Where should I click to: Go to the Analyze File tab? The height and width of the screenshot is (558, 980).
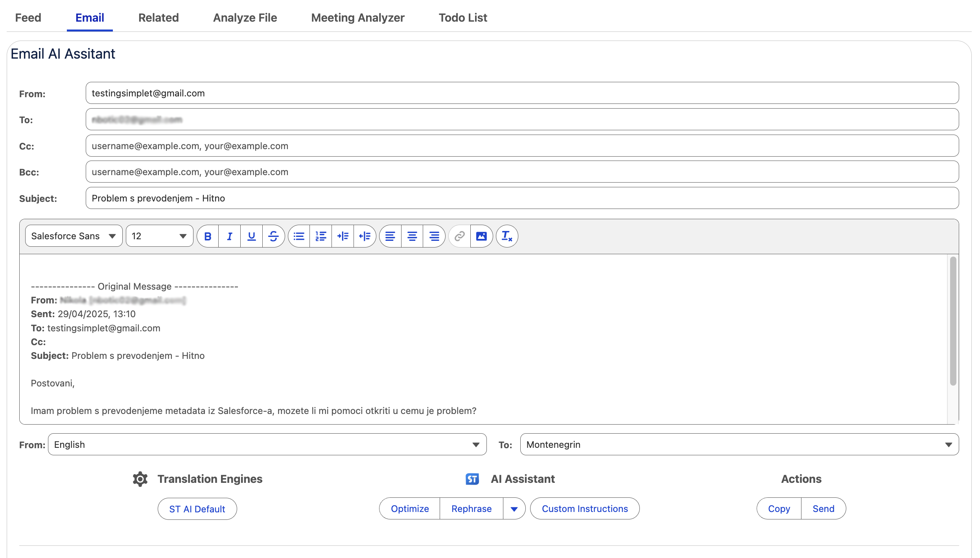[245, 18]
